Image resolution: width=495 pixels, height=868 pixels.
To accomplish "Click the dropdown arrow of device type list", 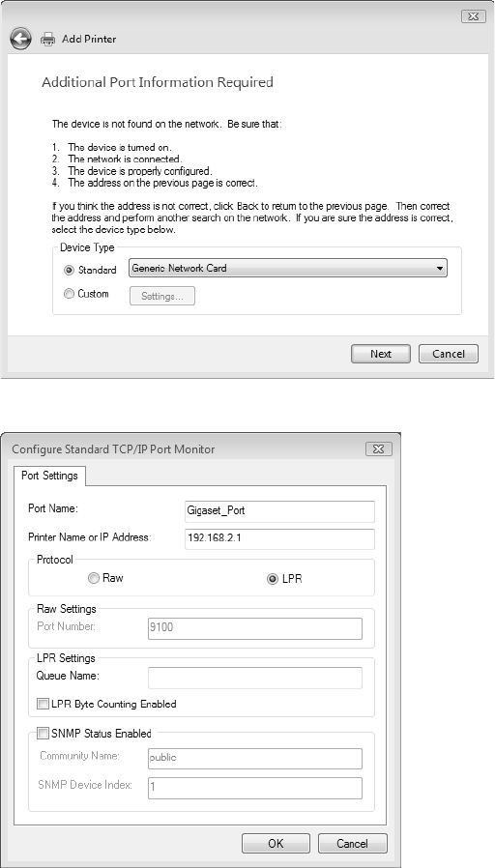I will tap(439, 269).
